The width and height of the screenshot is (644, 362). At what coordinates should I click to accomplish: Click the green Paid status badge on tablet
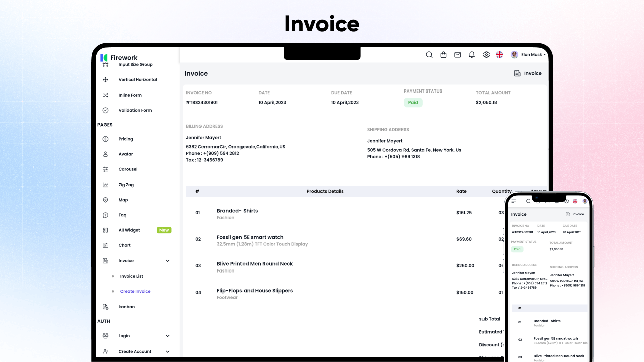413,102
